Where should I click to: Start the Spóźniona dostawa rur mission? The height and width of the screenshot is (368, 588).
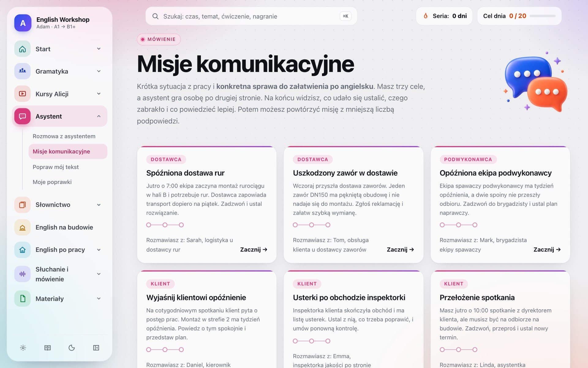pos(254,250)
